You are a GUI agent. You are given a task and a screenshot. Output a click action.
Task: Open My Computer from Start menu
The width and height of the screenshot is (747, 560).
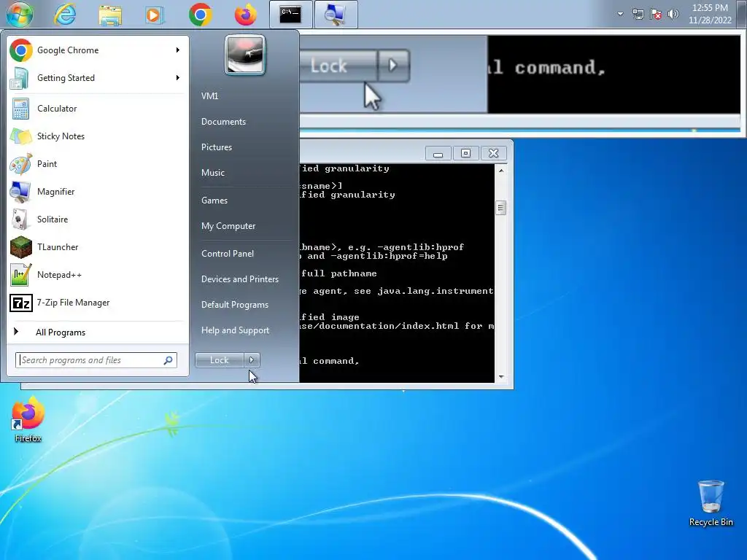(x=228, y=226)
